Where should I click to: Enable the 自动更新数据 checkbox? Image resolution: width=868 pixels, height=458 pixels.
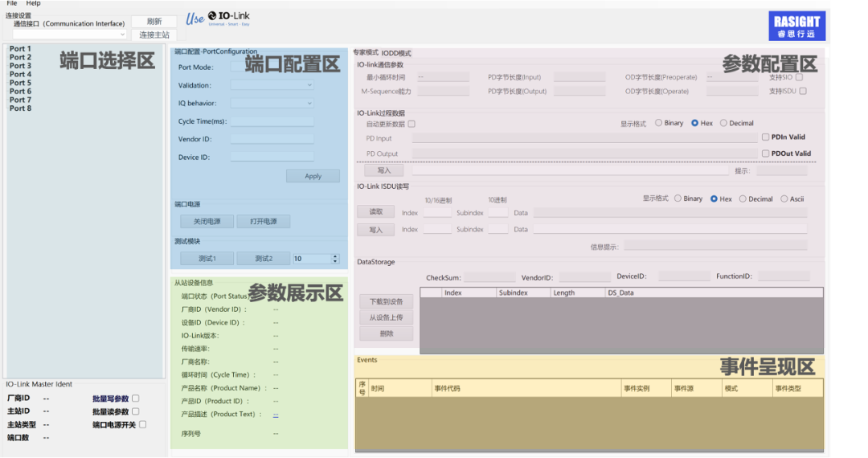coord(411,124)
